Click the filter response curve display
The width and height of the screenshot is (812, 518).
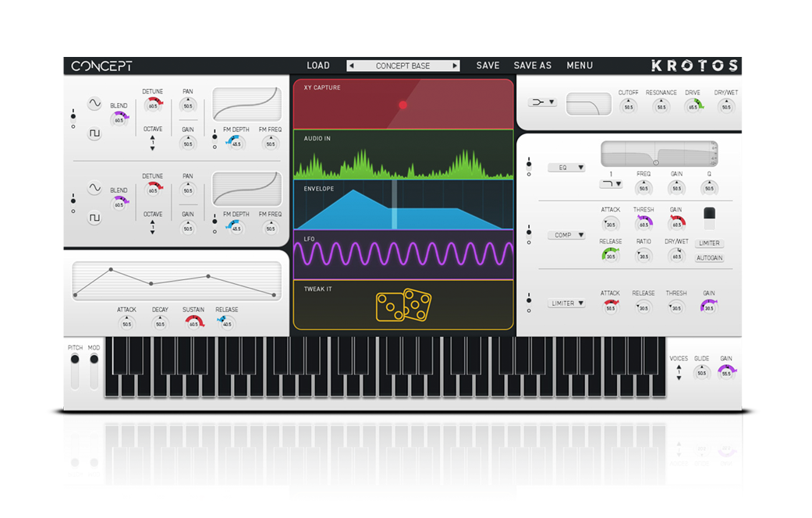coord(588,104)
